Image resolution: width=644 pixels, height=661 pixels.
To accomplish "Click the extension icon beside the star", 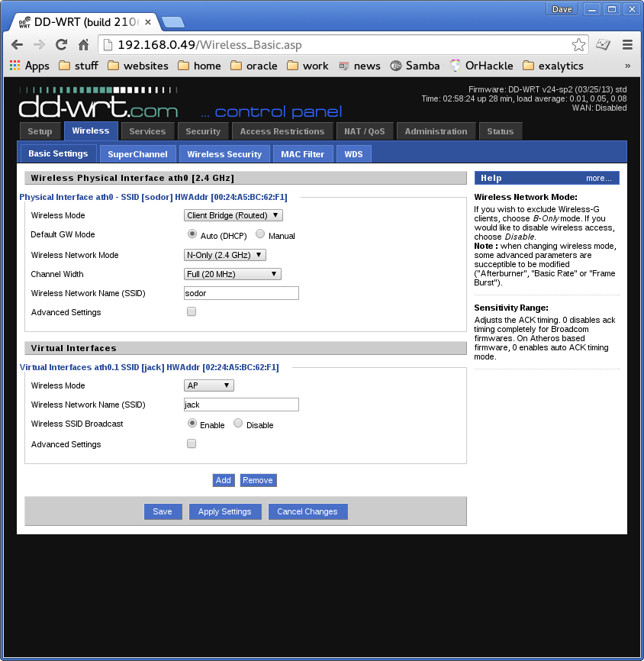I will [603, 44].
